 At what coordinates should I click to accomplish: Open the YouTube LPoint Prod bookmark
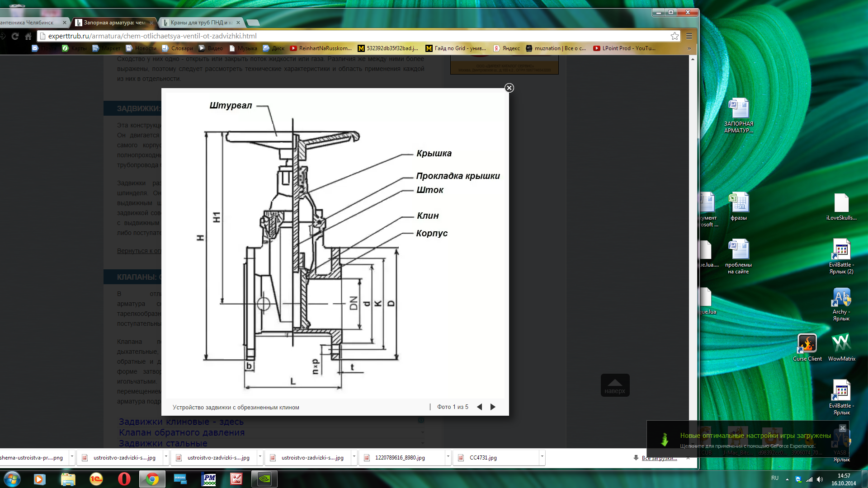coord(624,48)
